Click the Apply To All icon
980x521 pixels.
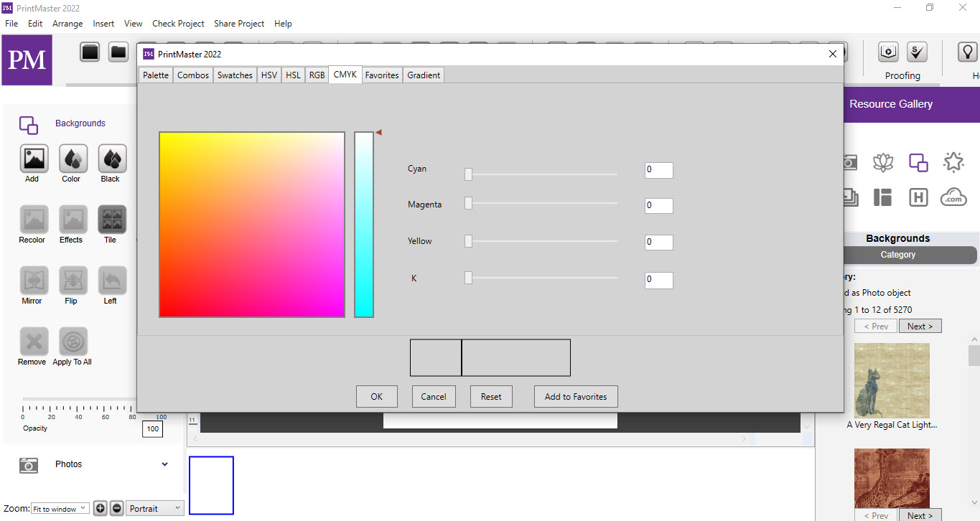point(73,342)
